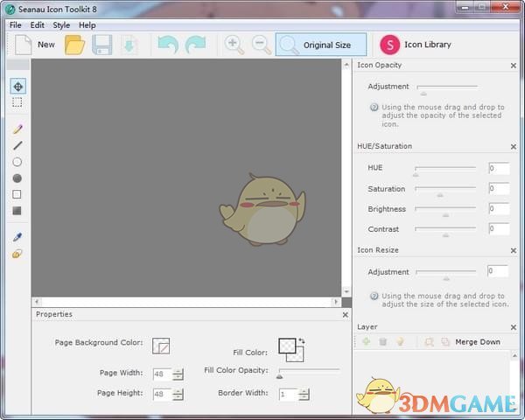
Task: Open the File menu
Action: (x=16, y=25)
